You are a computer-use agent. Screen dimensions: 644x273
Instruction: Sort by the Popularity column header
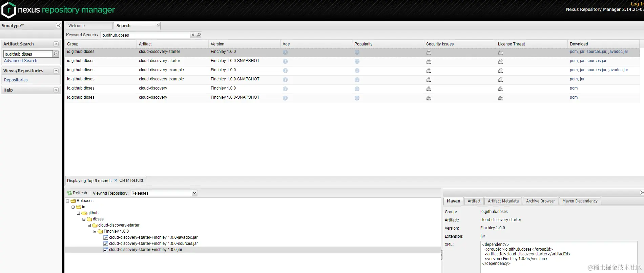(x=388, y=44)
